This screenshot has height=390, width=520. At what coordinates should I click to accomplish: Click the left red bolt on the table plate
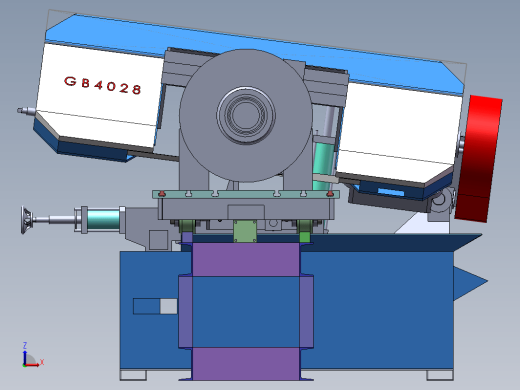tap(162, 193)
